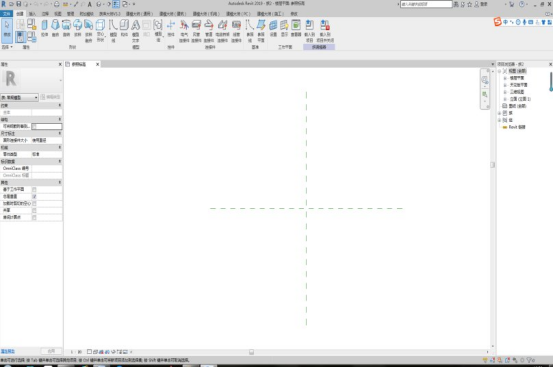Add a Pipe Connector (管道连接件)
Screen dimensions: 554x368
[209, 31]
